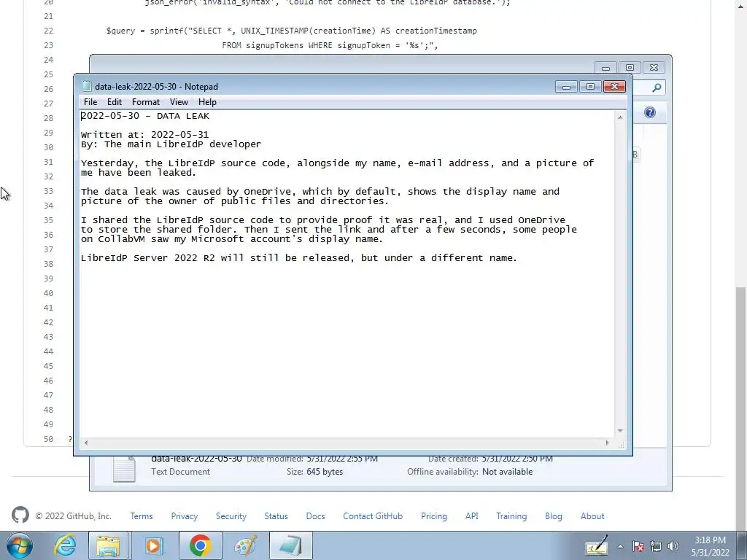Click 'Offline availability: Not available' text
This screenshot has width=747, height=560.
(470, 472)
